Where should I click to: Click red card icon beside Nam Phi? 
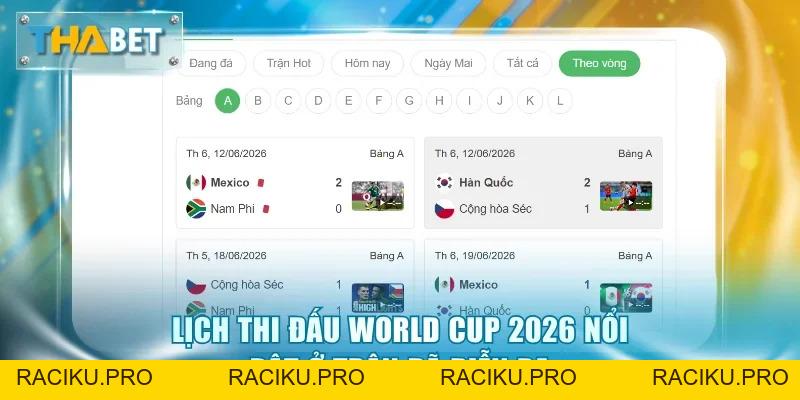[266, 209]
